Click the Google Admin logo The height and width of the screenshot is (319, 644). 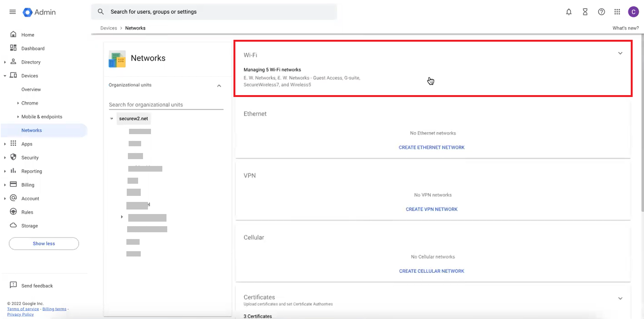[39, 12]
